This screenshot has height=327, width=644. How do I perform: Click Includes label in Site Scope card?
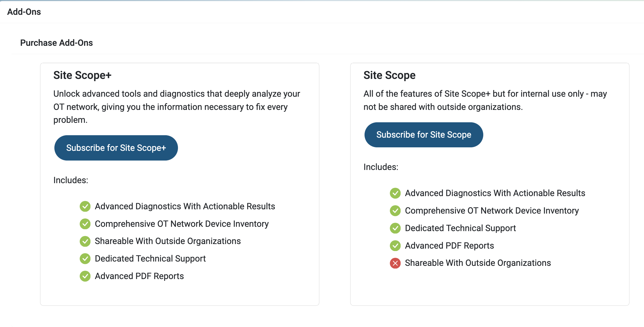click(x=381, y=167)
